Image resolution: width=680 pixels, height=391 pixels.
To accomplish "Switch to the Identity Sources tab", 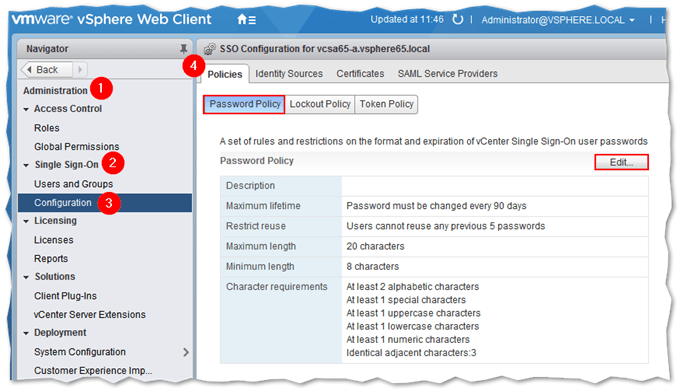I will coord(289,74).
